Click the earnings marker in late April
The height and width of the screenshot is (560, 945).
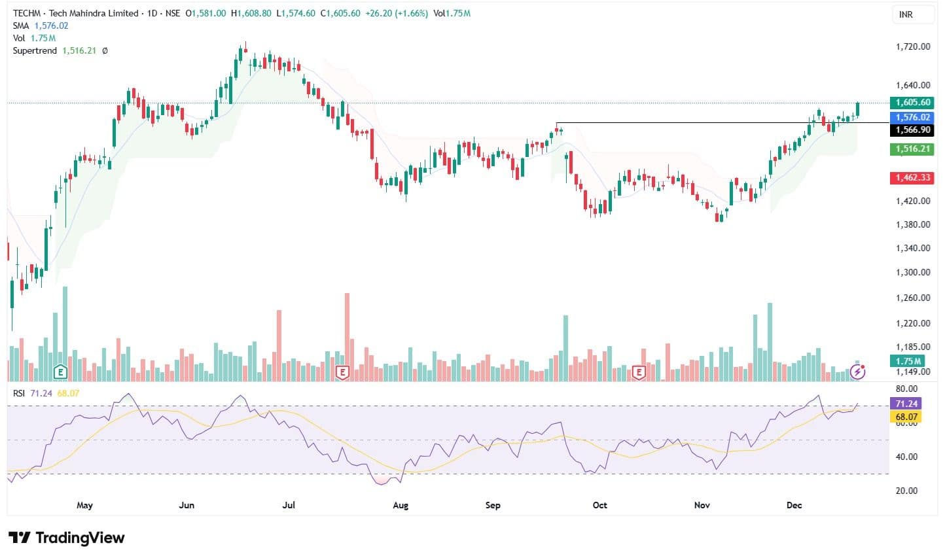(x=60, y=373)
